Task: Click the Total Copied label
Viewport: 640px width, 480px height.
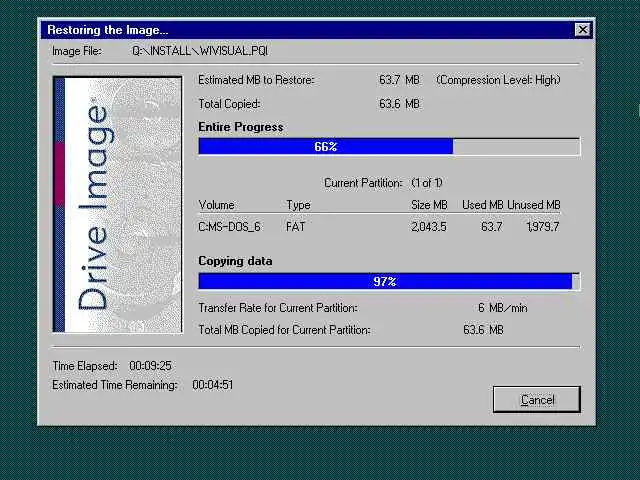Action: pos(229,104)
